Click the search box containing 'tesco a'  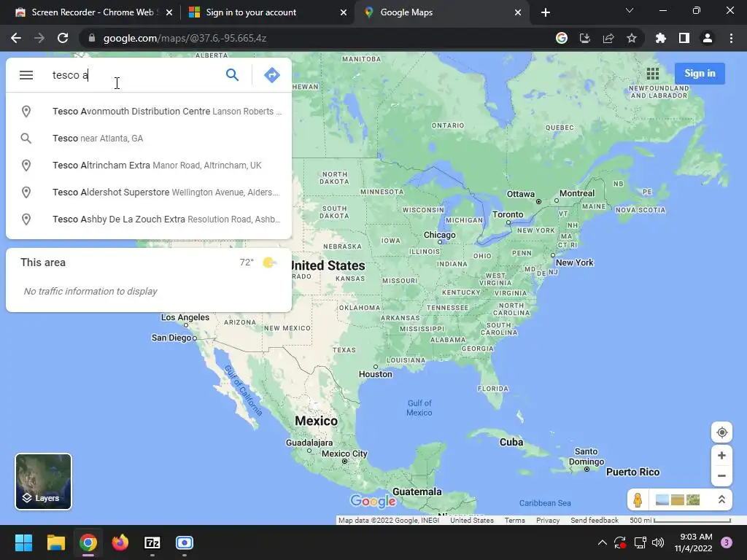point(133,75)
